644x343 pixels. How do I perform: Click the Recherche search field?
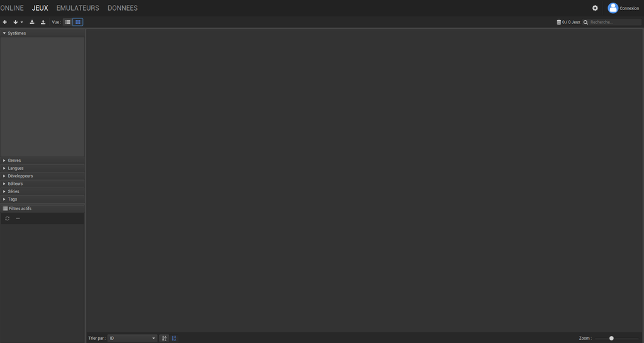pos(614,22)
